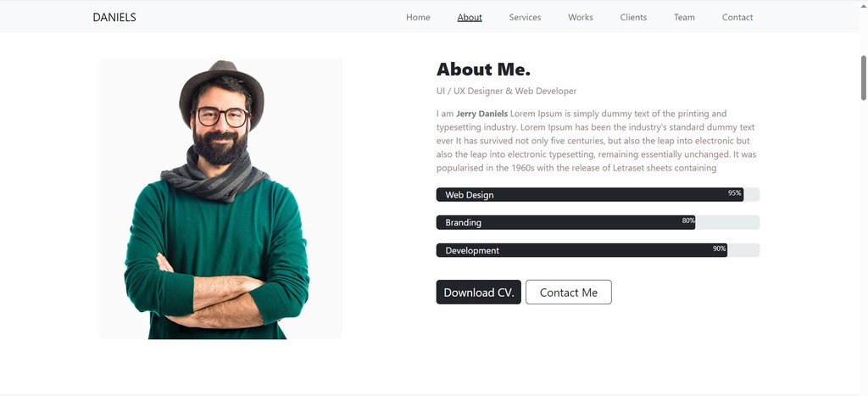This screenshot has width=868, height=396.
Task: Click the Development progress bar
Action: 598,250
